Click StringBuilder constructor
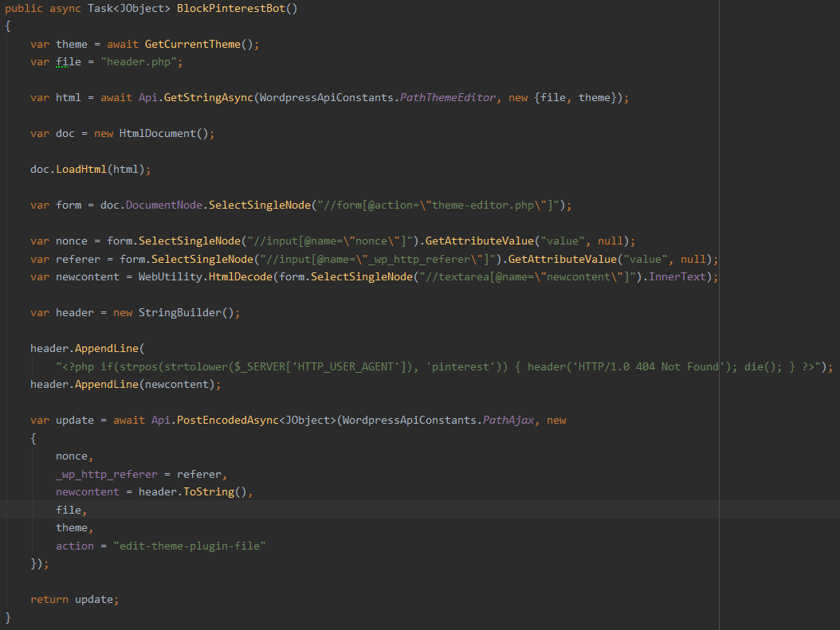This screenshot has height=630, width=840. [x=179, y=313]
